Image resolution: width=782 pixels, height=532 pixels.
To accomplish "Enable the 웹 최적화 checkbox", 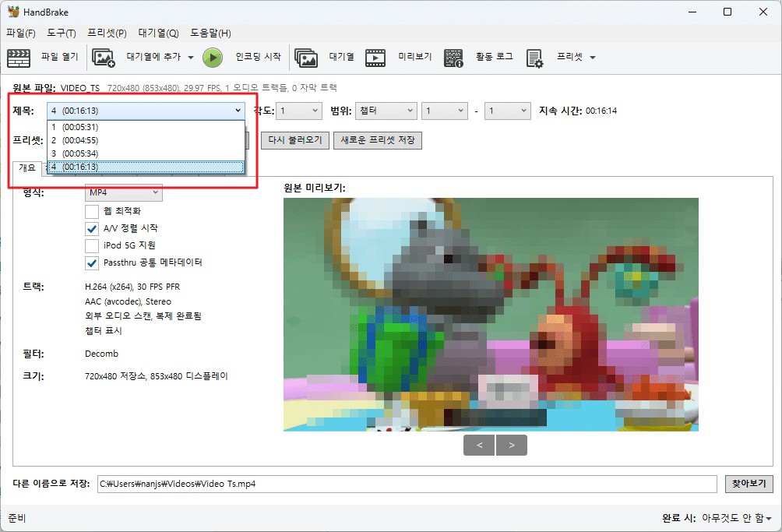I will tap(92, 211).
